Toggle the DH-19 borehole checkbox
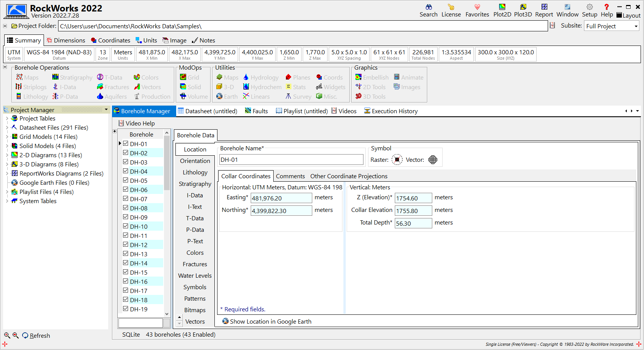The image size is (644, 350). [x=125, y=309]
